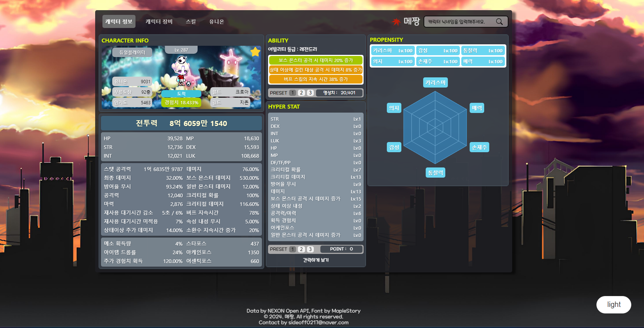The image size is (644, 328).
Task: Click the 방어율 무시 93.24% row
Action: tap(143, 187)
